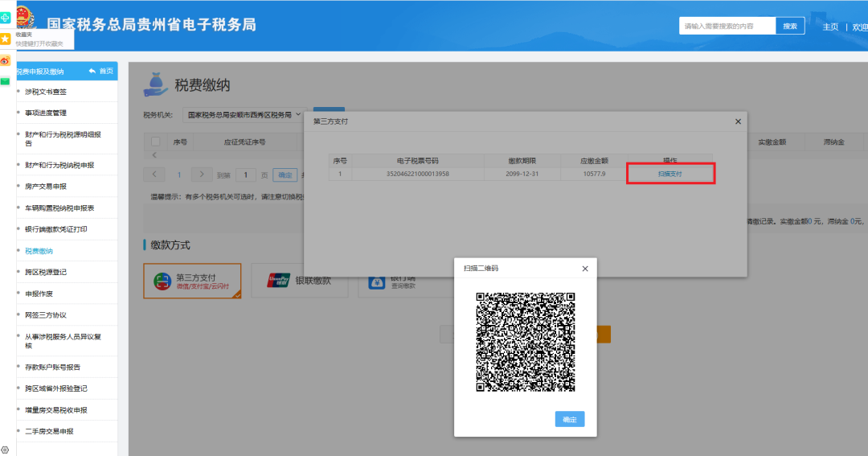The height and width of the screenshot is (456, 868).
Task: Click the 搜索 button in header
Action: coord(790,26)
